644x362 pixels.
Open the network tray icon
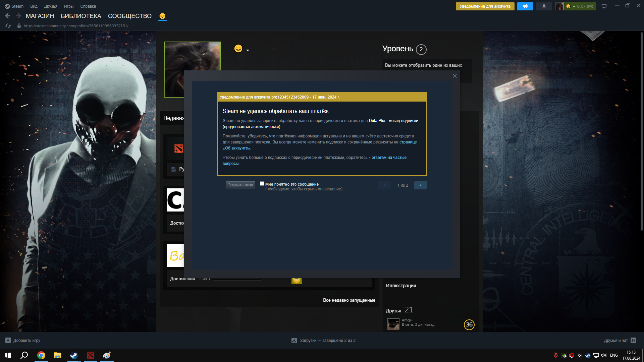click(596, 355)
